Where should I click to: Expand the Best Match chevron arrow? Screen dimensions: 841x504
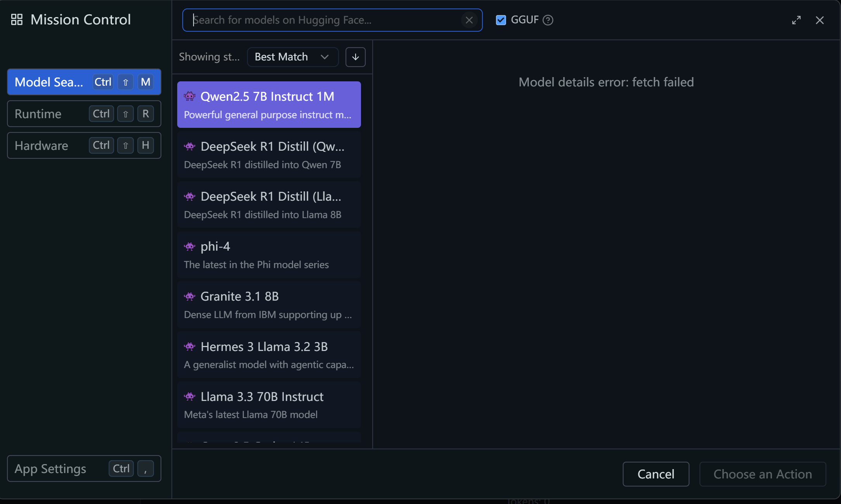point(325,57)
